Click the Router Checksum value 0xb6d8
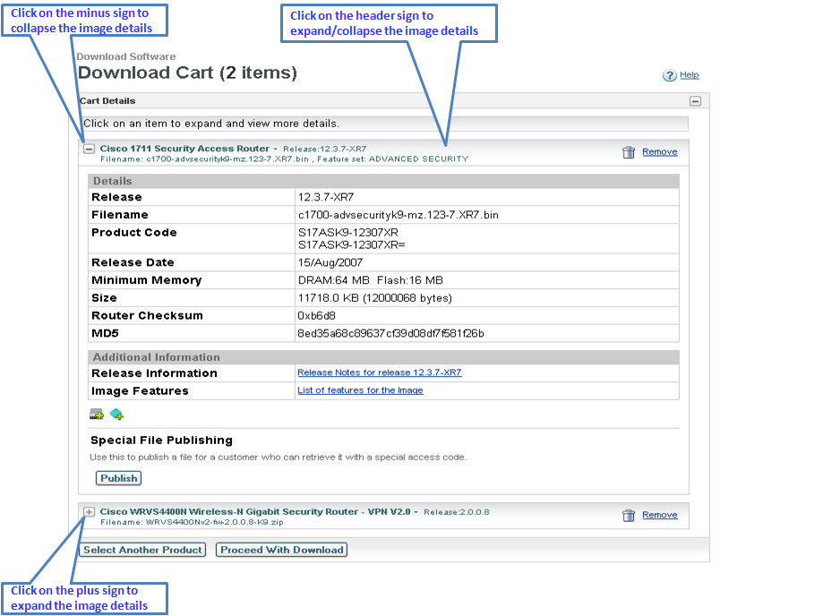The width and height of the screenshot is (840, 616). (x=317, y=315)
